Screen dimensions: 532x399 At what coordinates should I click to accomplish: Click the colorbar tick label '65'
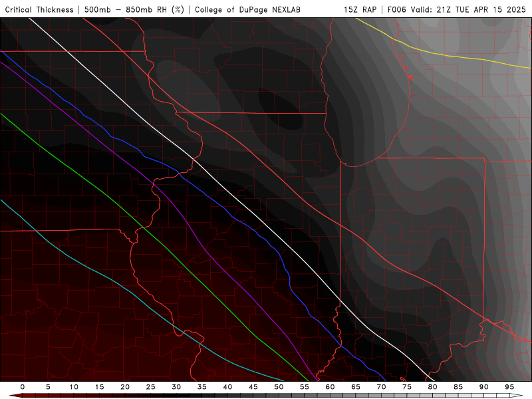click(356, 387)
